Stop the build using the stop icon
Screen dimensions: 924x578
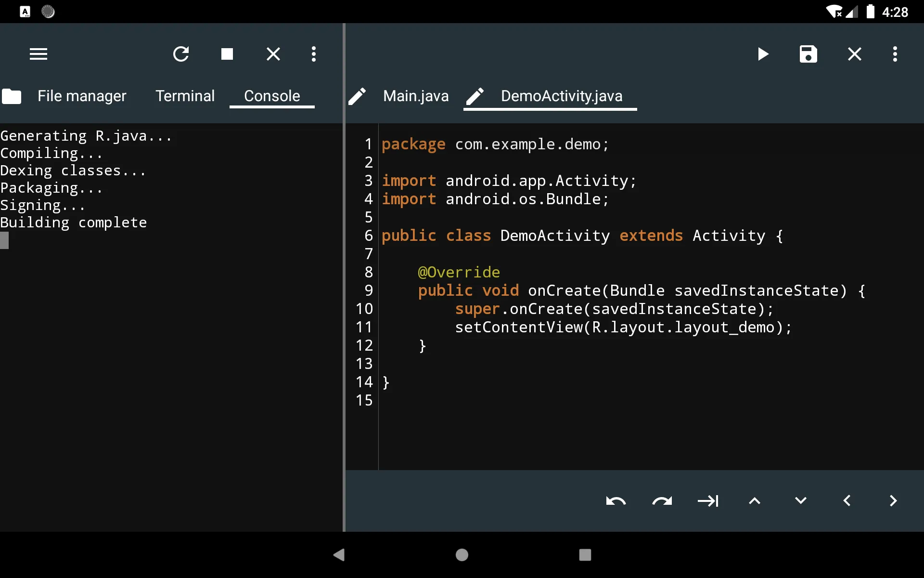click(227, 54)
